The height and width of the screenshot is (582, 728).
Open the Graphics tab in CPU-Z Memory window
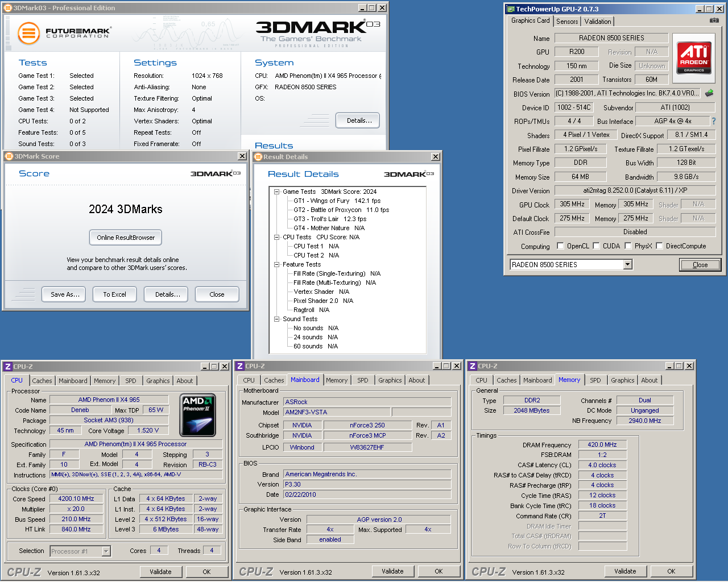623,380
